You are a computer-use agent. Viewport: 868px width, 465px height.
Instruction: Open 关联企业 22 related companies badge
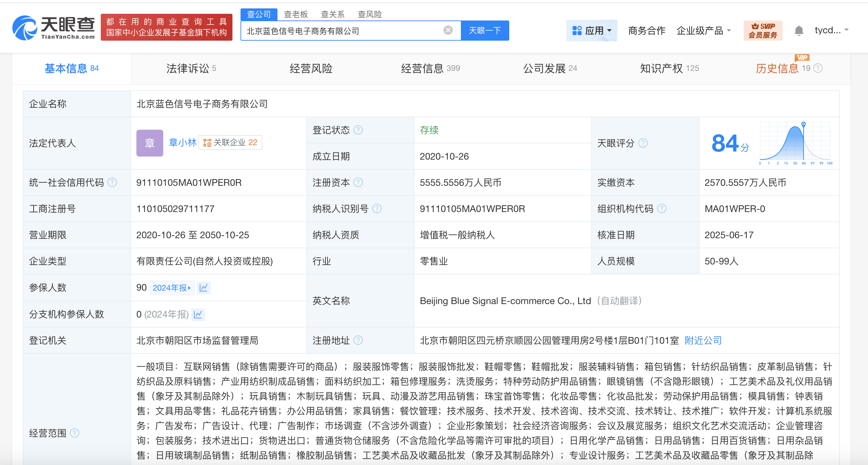[x=230, y=142]
